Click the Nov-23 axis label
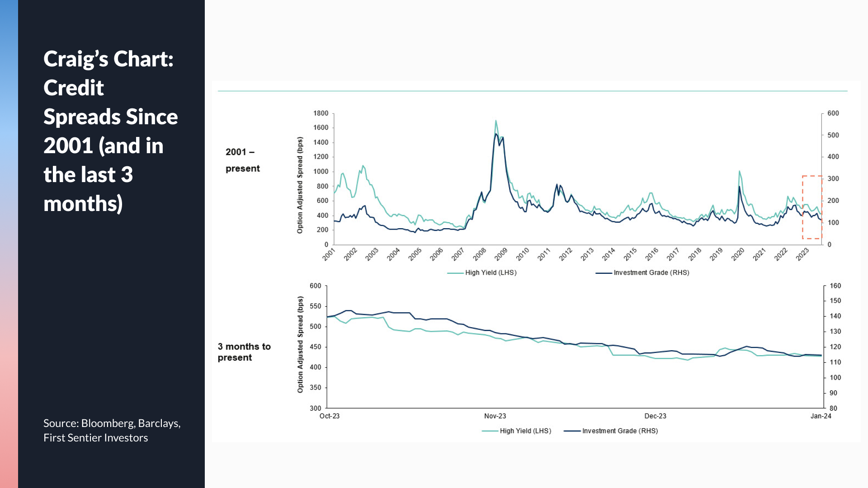The height and width of the screenshot is (488, 868). point(495,416)
